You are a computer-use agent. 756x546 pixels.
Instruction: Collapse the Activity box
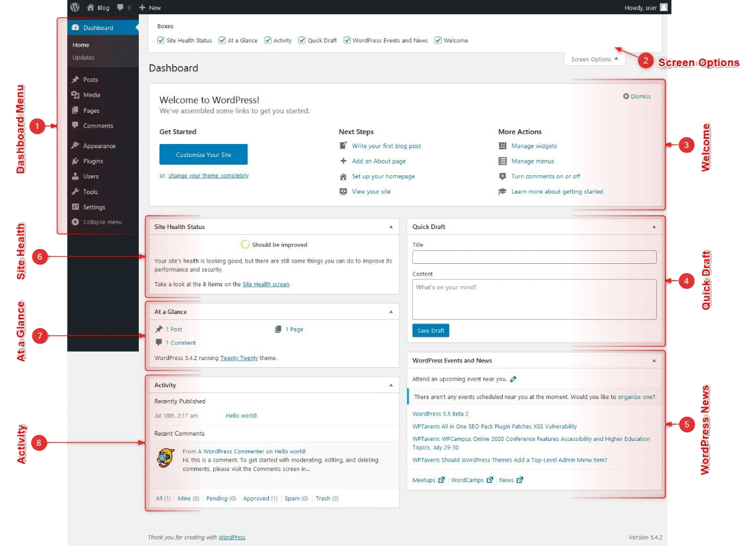390,385
